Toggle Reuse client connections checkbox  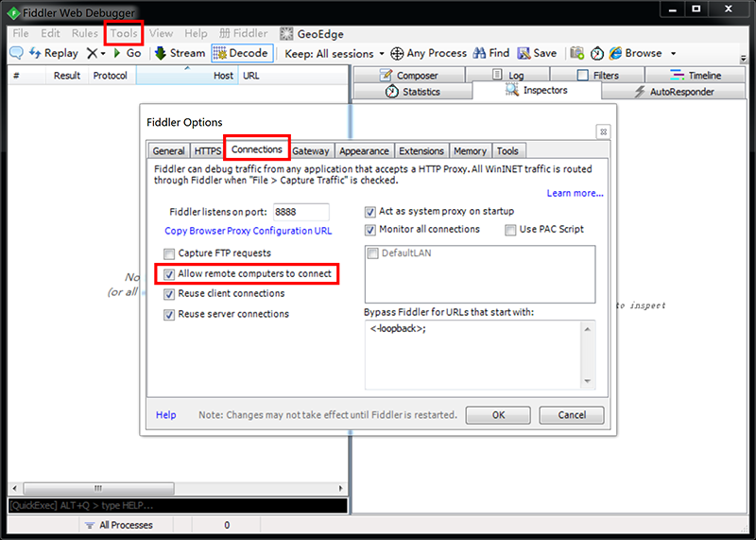point(169,294)
